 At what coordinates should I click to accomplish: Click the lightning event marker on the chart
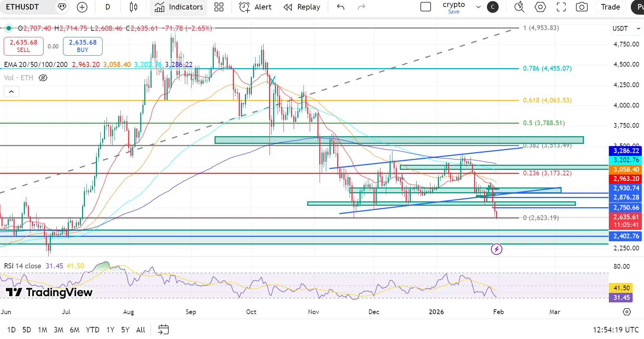point(496,249)
